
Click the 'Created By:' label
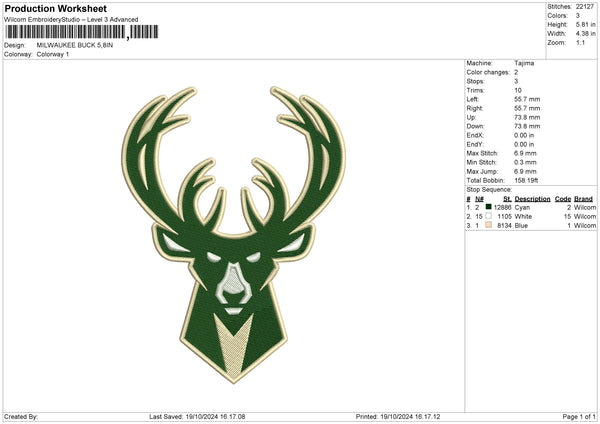pos(21,416)
